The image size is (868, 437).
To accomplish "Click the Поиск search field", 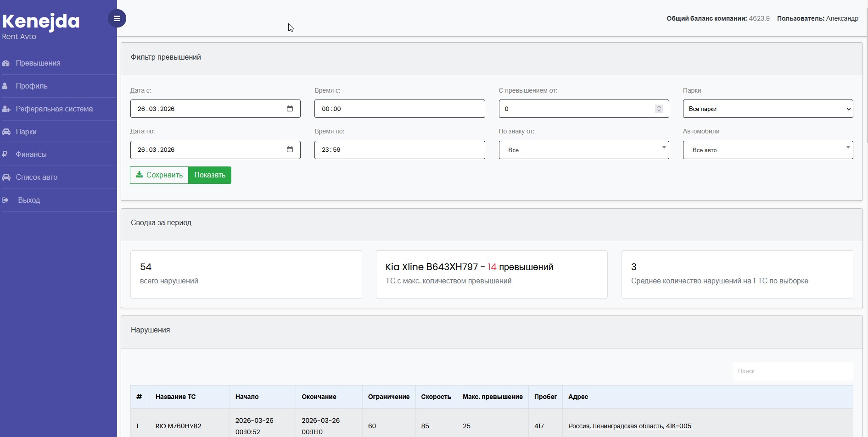I will pos(792,371).
